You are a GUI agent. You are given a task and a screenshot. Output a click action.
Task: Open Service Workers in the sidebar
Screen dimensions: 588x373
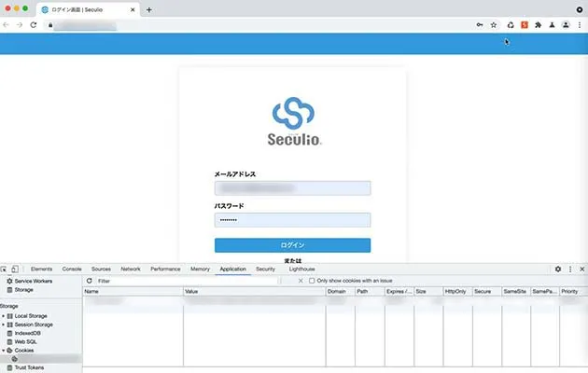(34, 281)
